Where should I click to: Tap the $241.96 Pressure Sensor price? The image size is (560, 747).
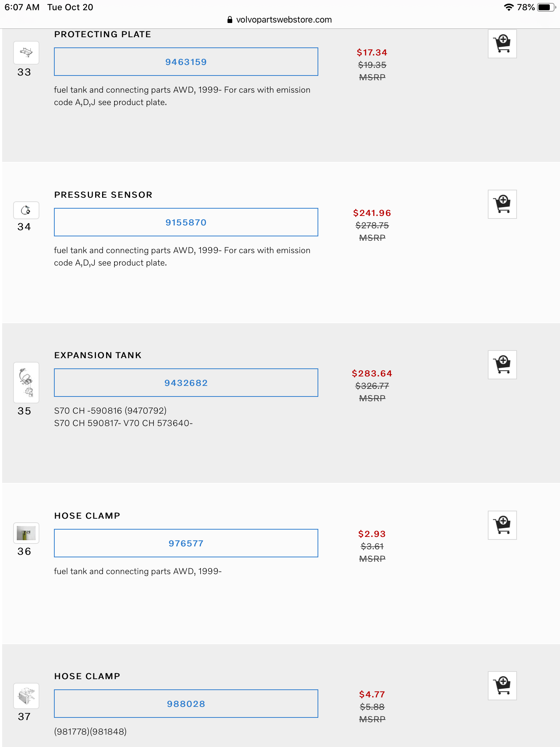pos(372,213)
